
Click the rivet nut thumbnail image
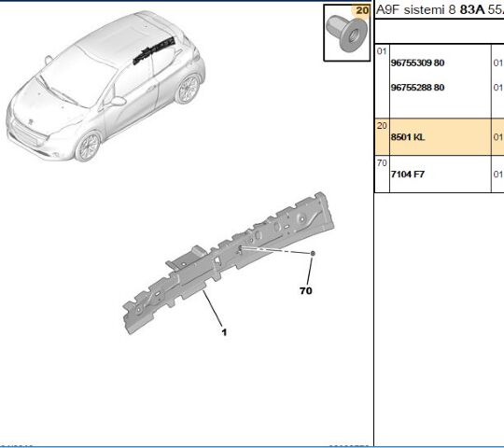[346, 34]
